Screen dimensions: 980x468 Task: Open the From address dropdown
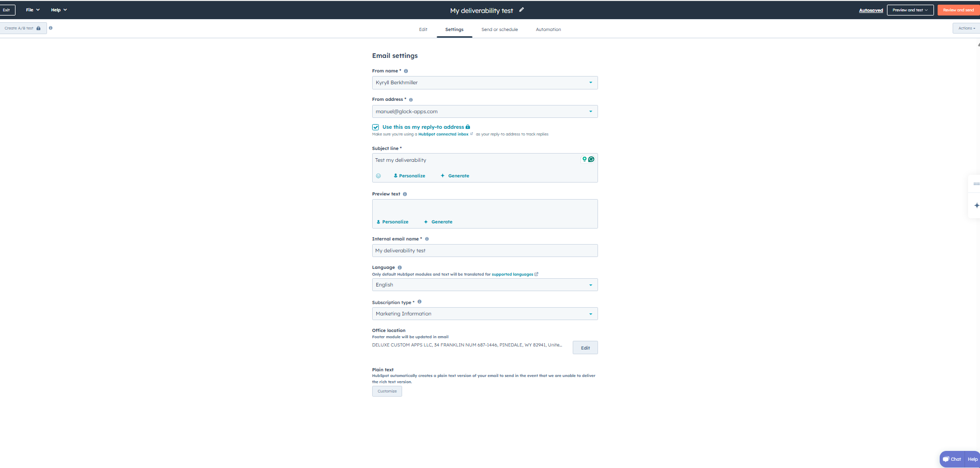[x=485, y=112]
